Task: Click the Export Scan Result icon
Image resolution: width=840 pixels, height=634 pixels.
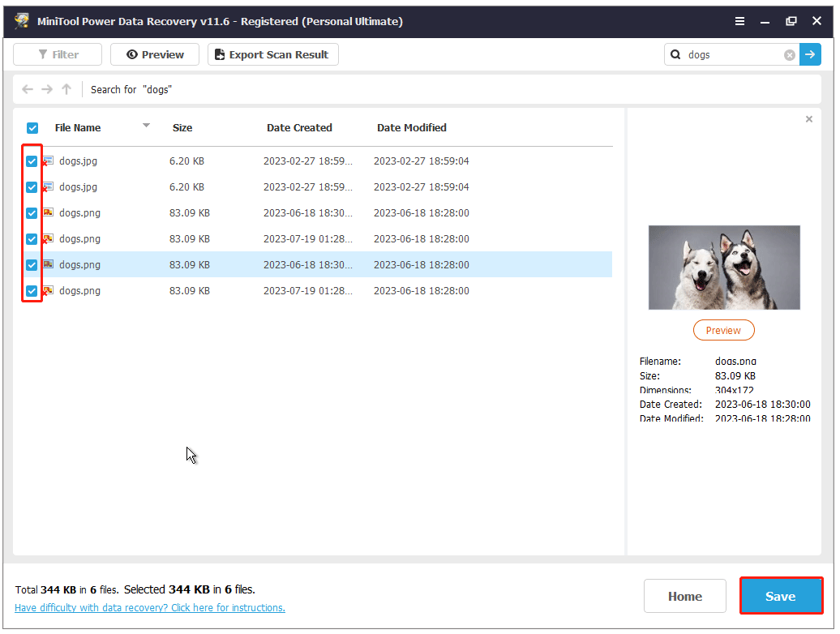Action: click(x=217, y=54)
